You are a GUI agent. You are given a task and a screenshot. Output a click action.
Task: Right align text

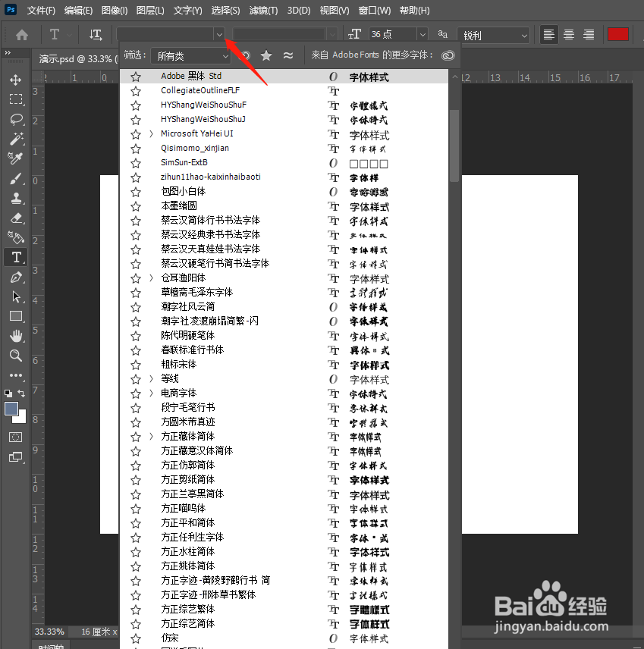pos(589,35)
